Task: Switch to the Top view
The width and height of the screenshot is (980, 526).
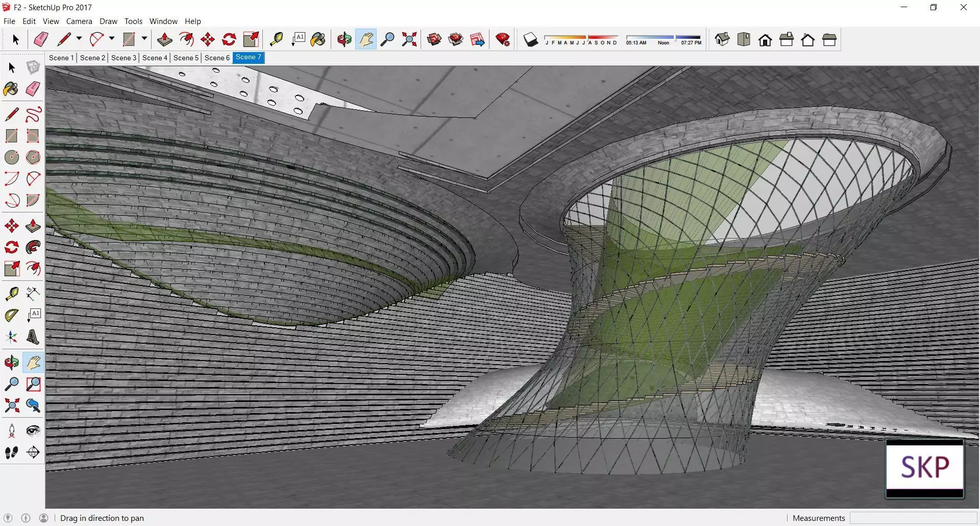Action: pos(744,39)
